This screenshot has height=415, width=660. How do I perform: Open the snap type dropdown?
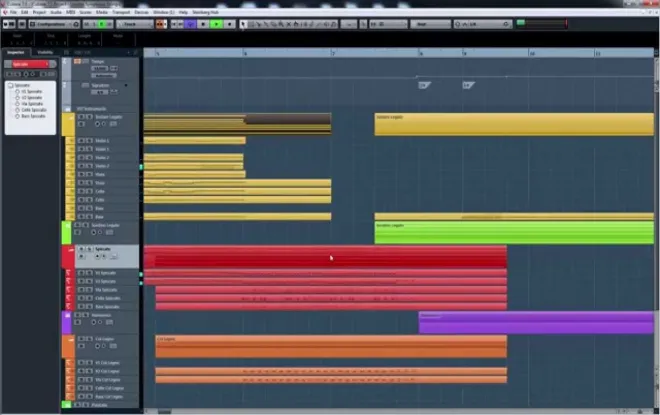point(388,24)
